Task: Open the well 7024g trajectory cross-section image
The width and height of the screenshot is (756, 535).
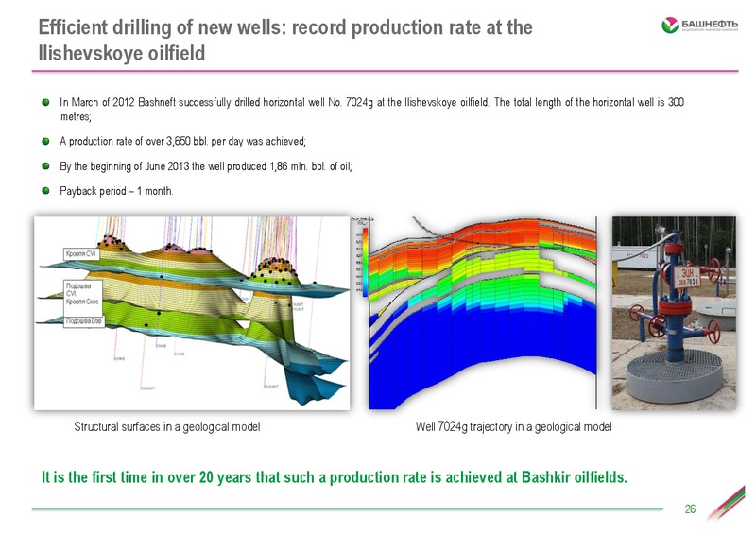Action: point(482,313)
